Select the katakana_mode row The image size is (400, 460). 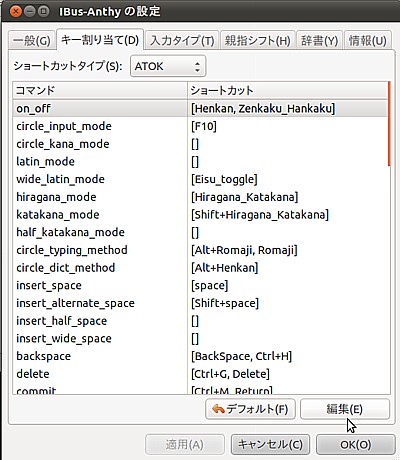tap(200, 214)
